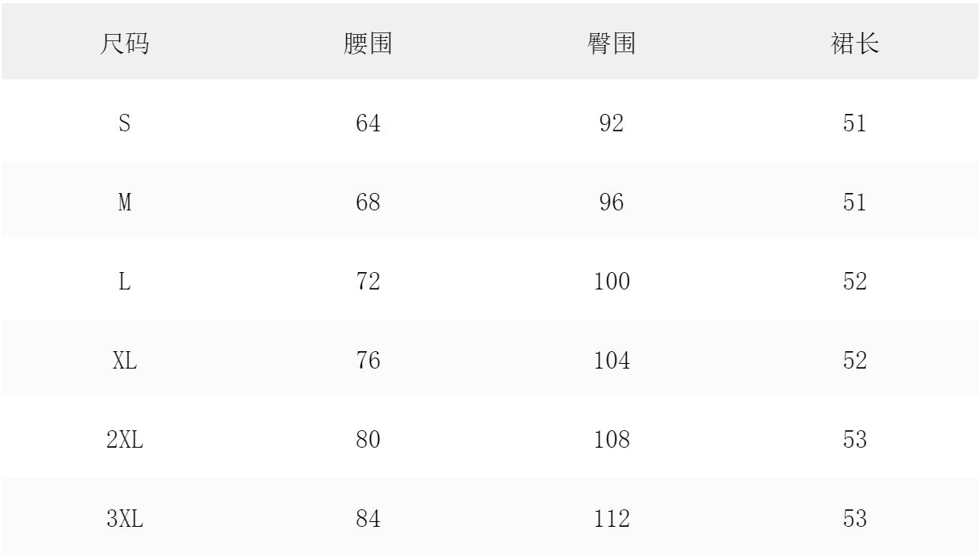Click hip value 112

pyautogui.click(x=611, y=520)
